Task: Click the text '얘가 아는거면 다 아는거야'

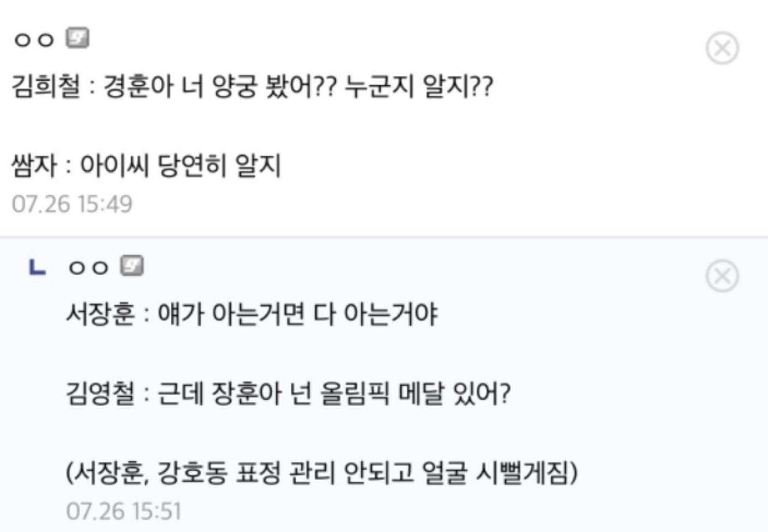Action: (298, 314)
